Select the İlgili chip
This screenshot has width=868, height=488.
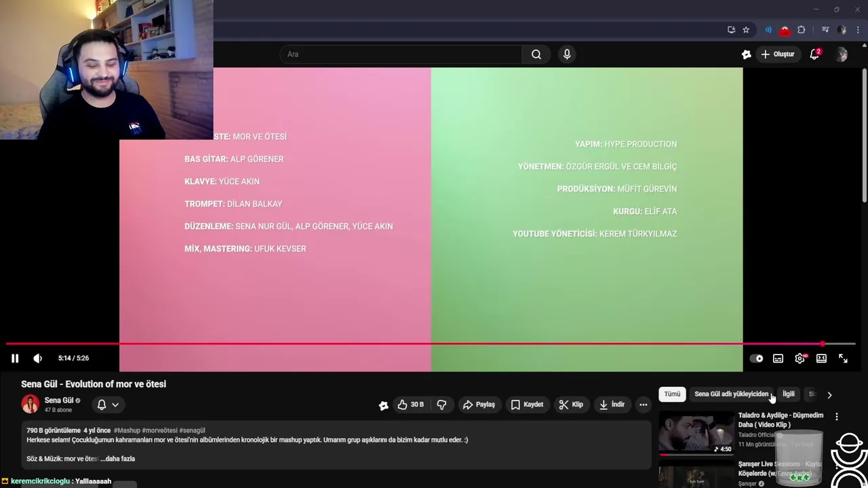pos(789,394)
